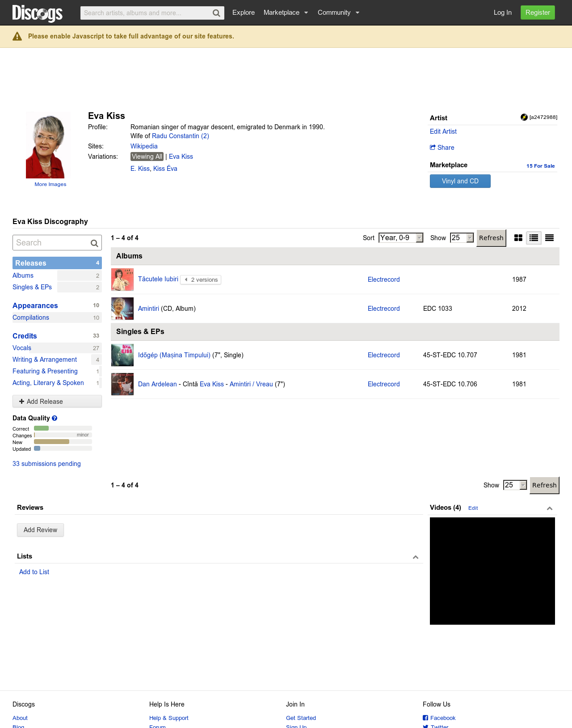This screenshot has width=572, height=728.
Task: Open Időgép (Mașina Timpului) release link
Action: (174, 355)
